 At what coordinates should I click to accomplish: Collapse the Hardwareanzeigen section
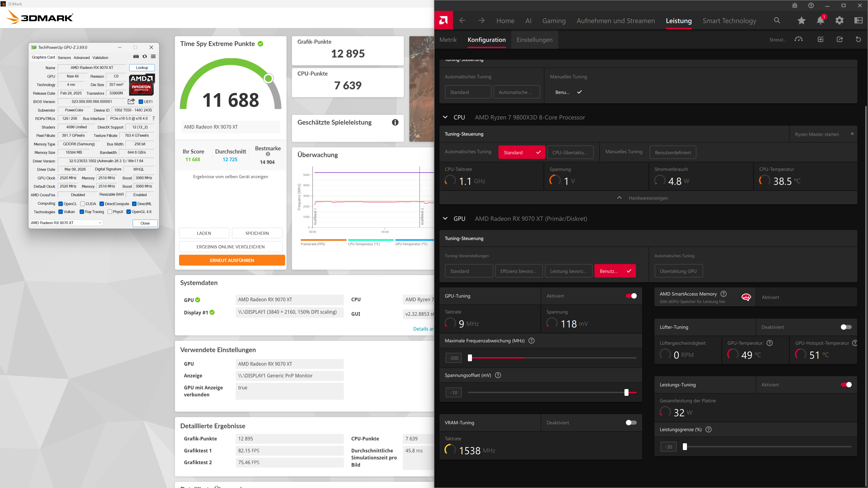point(619,198)
